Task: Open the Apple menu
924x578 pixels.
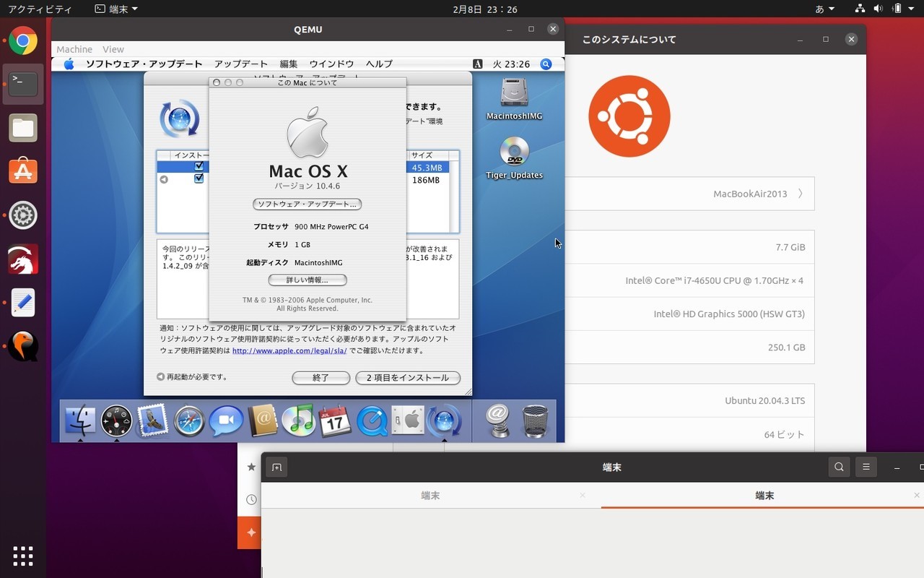Action: (69, 64)
